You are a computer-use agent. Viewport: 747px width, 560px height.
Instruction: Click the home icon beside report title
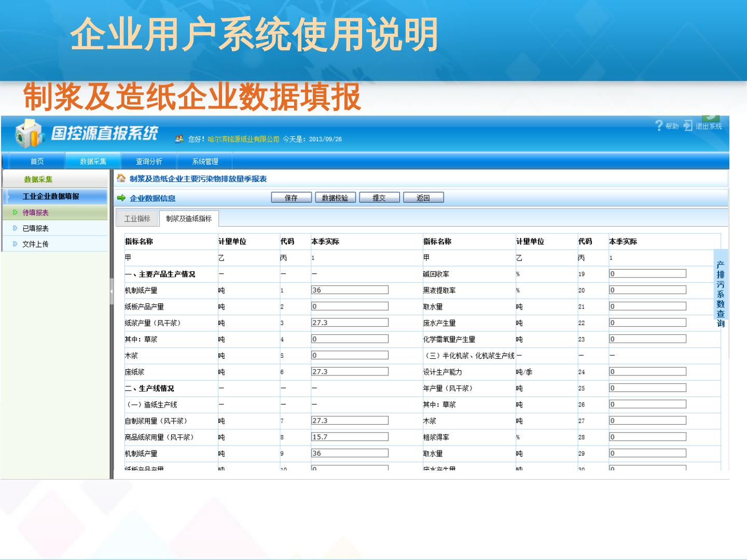(121, 178)
